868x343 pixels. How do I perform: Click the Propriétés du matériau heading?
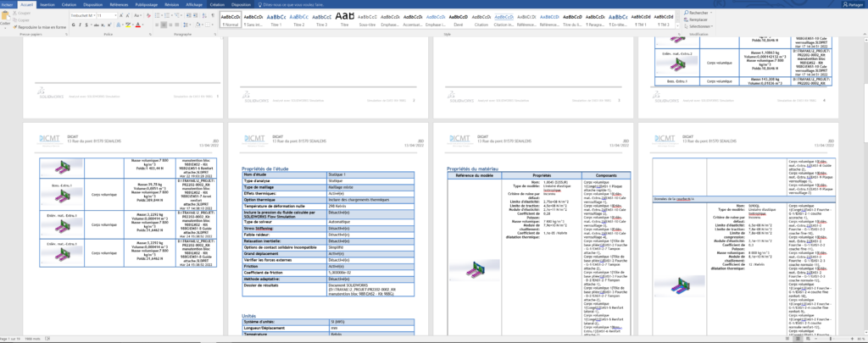click(x=473, y=169)
